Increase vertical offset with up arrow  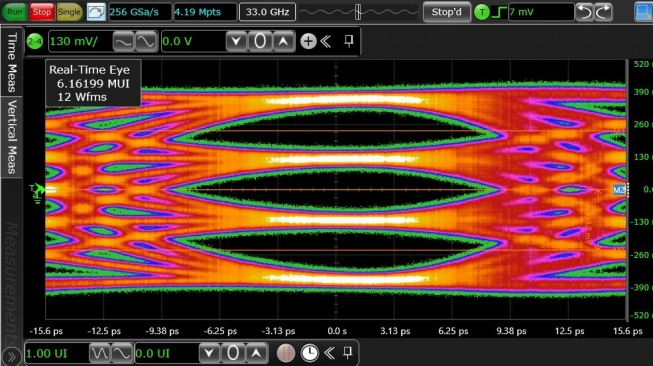pos(283,41)
